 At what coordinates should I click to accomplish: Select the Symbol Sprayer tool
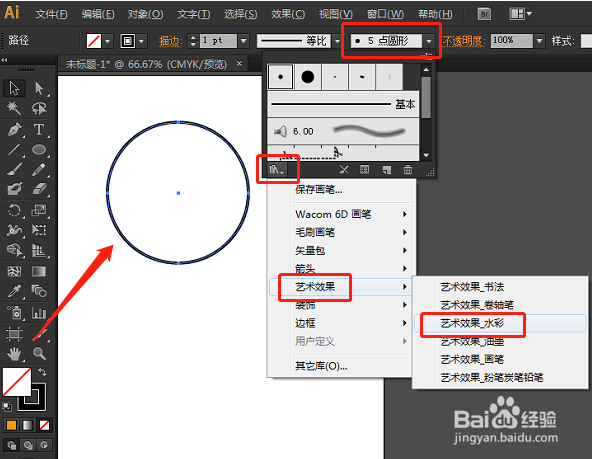click(14, 313)
